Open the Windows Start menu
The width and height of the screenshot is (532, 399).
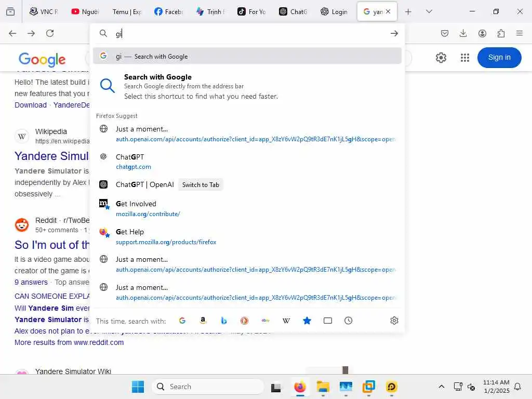[138, 387]
